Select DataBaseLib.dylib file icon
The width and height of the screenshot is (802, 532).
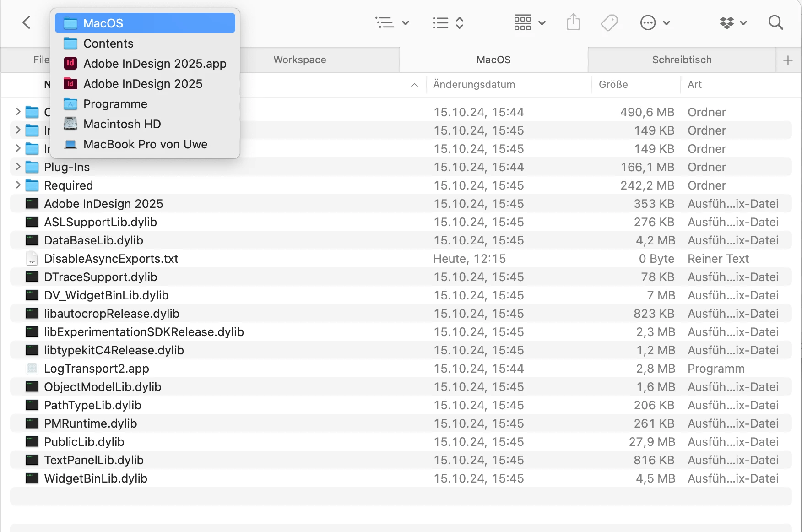(x=32, y=240)
